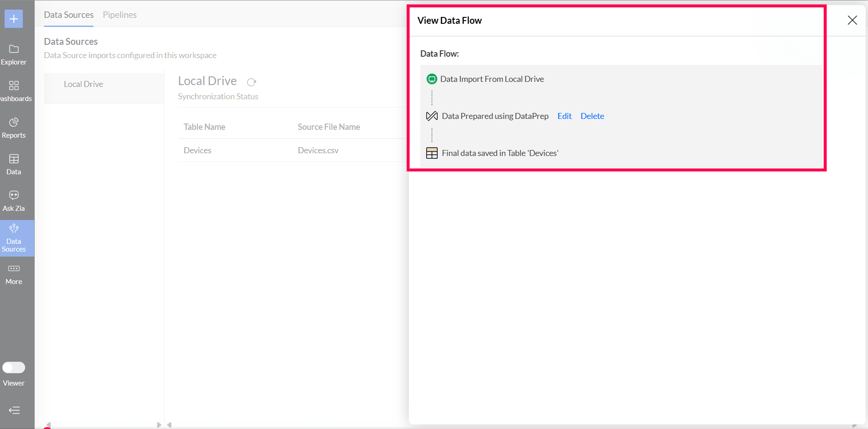
Task: Select Local Drive in source list
Action: click(83, 84)
